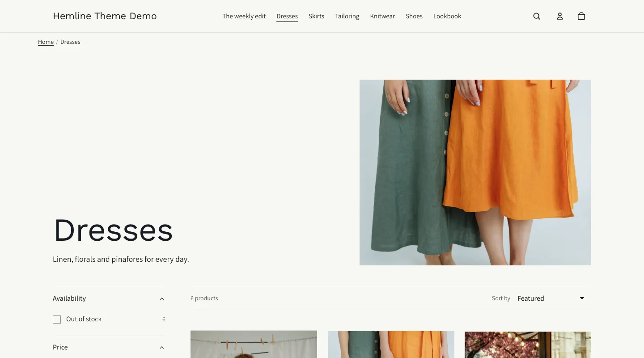Follow the Home breadcrumb link
The height and width of the screenshot is (358, 644).
pos(46,42)
